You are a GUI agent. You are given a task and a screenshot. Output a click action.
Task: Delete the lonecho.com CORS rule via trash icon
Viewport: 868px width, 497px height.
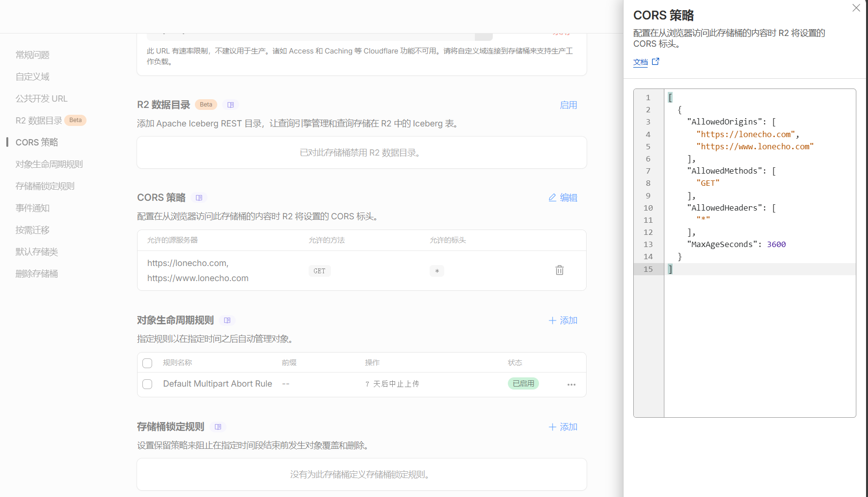coord(559,270)
